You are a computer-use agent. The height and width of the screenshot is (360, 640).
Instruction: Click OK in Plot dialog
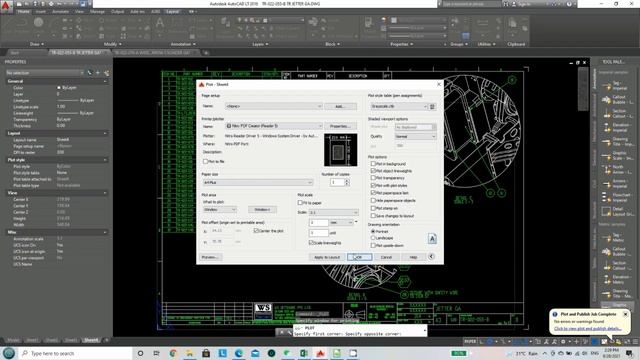(x=360, y=257)
